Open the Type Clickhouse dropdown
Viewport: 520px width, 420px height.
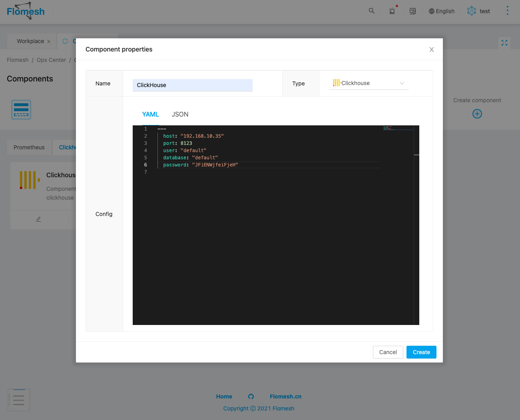[369, 83]
